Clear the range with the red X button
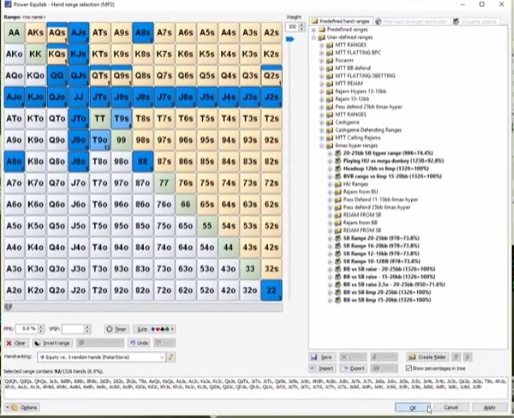The image size is (514, 418). click(x=16, y=343)
